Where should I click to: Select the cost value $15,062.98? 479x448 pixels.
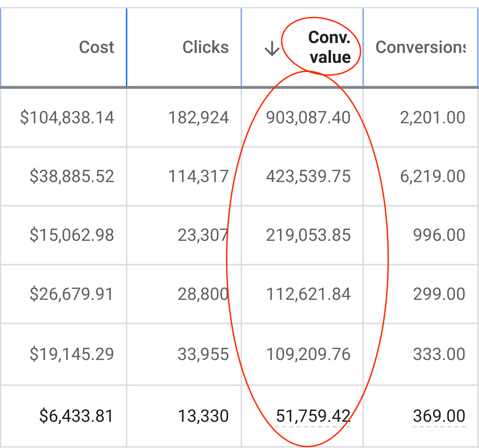[x=71, y=234]
